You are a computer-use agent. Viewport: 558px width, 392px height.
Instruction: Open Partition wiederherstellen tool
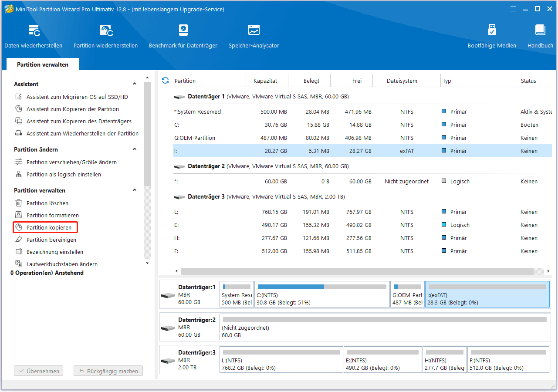pos(106,36)
